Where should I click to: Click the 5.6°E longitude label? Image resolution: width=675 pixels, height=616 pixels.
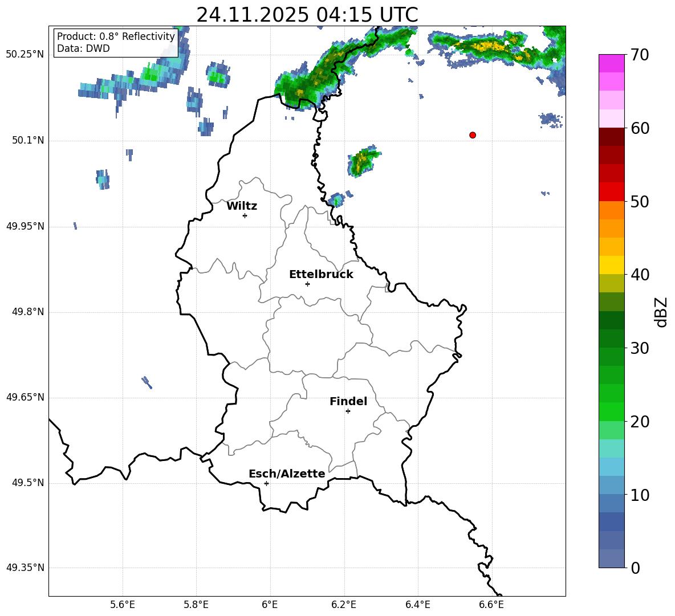click(123, 605)
